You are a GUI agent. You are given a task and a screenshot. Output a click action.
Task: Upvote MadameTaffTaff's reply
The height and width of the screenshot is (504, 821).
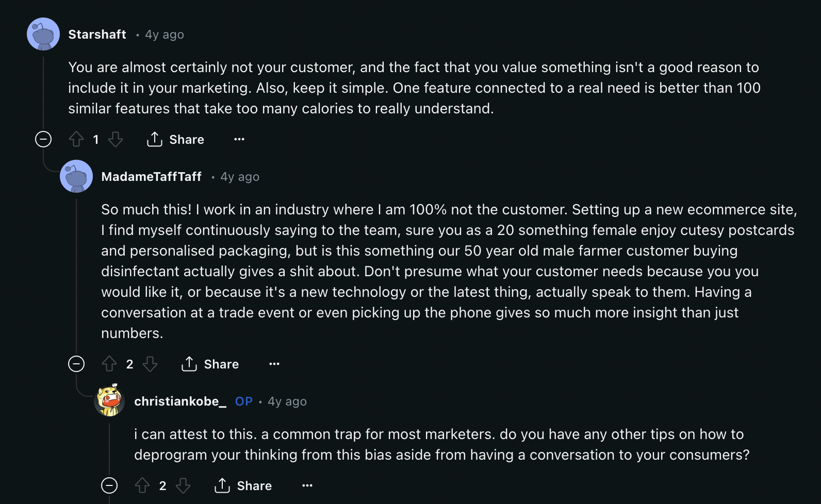(109, 364)
